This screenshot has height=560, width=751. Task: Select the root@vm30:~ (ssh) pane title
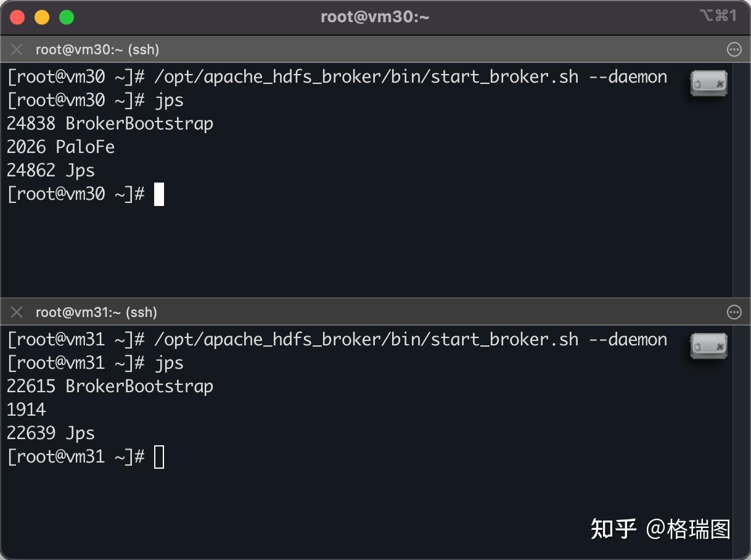click(x=97, y=50)
